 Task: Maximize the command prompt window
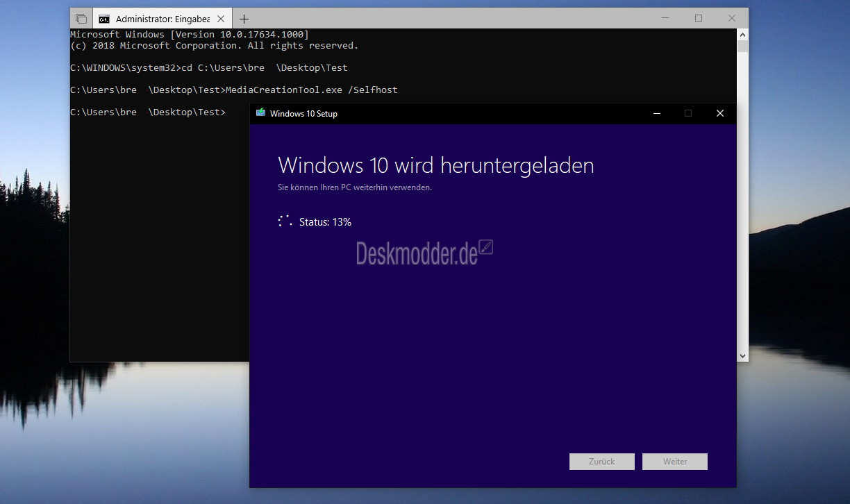point(699,18)
